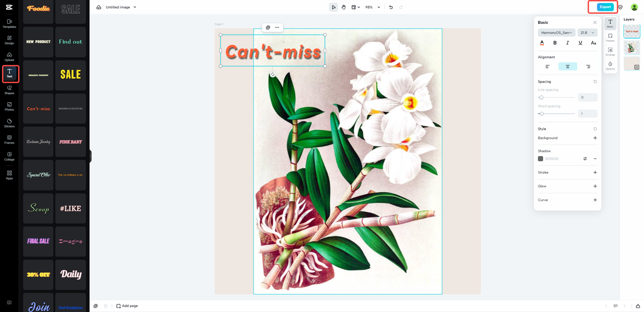The image size is (644, 312).
Task: Toggle underline formatting
Action: coord(581,43)
